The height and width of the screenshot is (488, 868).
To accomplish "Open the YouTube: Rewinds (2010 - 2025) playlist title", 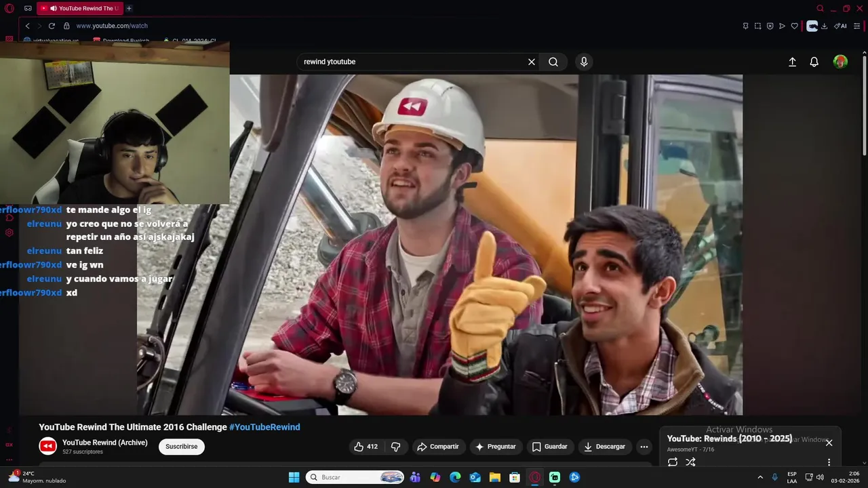I will [729, 439].
